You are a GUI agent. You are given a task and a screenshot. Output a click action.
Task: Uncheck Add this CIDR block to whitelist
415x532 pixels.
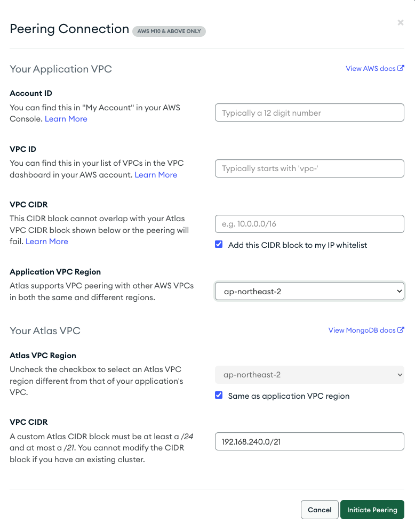219,245
